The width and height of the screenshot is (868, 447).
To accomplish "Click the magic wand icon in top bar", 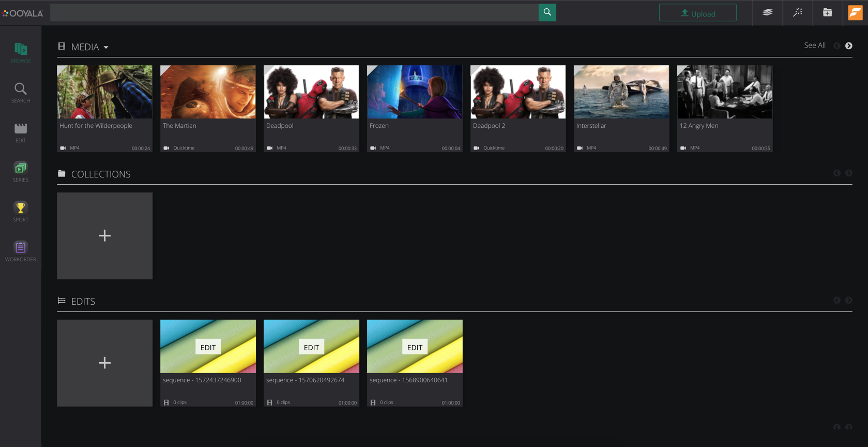I will [798, 12].
